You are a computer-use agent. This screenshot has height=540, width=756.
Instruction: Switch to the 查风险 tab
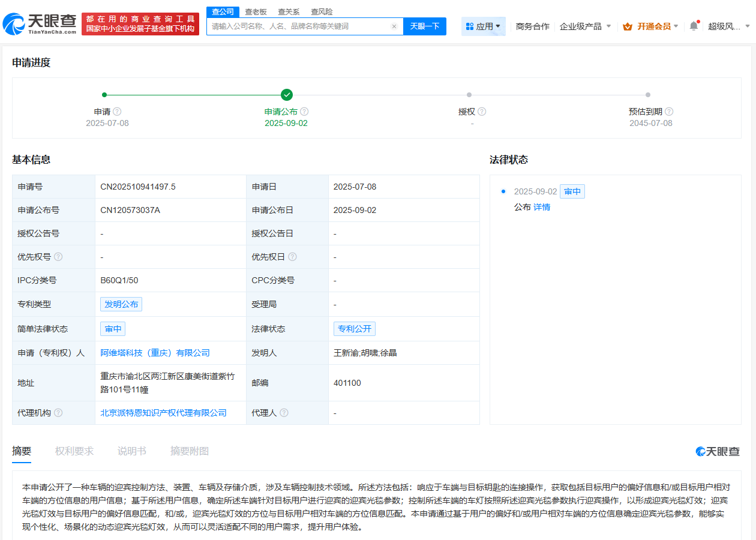[322, 11]
